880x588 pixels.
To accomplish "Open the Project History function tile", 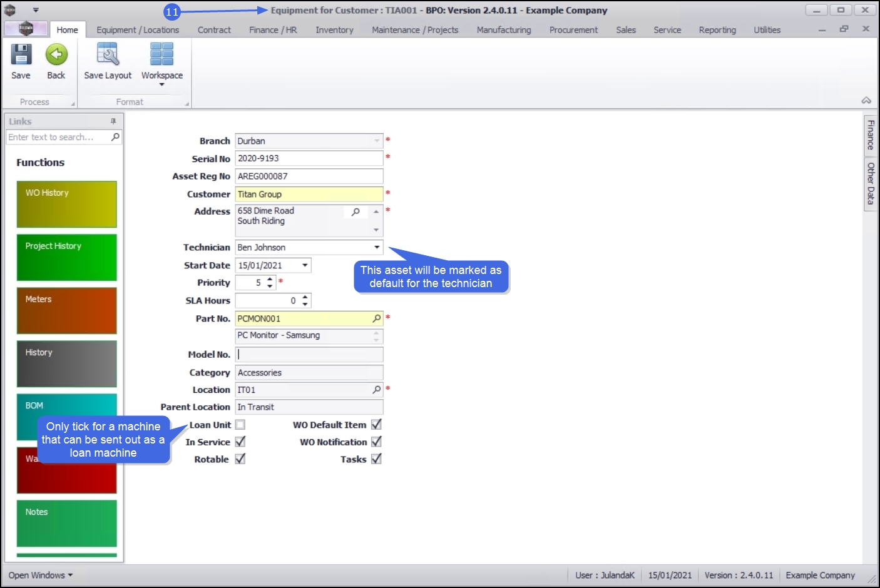I will click(x=66, y=258).
